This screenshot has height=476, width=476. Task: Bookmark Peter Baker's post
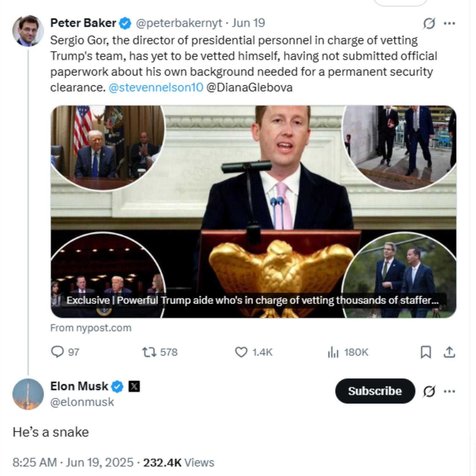(x=426, y=352)
